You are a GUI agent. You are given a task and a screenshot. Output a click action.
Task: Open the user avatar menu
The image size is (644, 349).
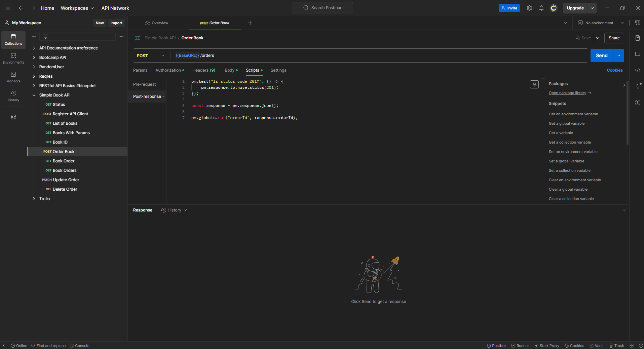(554, 8)
